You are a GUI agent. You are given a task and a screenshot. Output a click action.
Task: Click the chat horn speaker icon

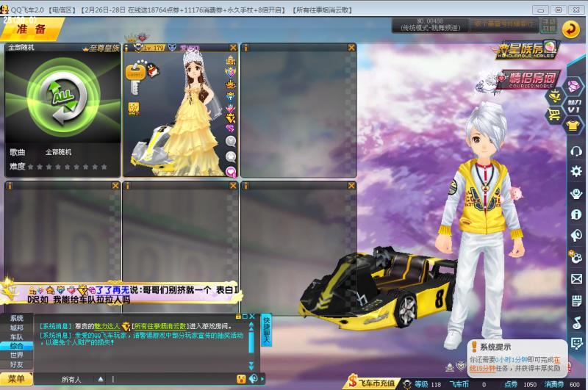[254, 379]
